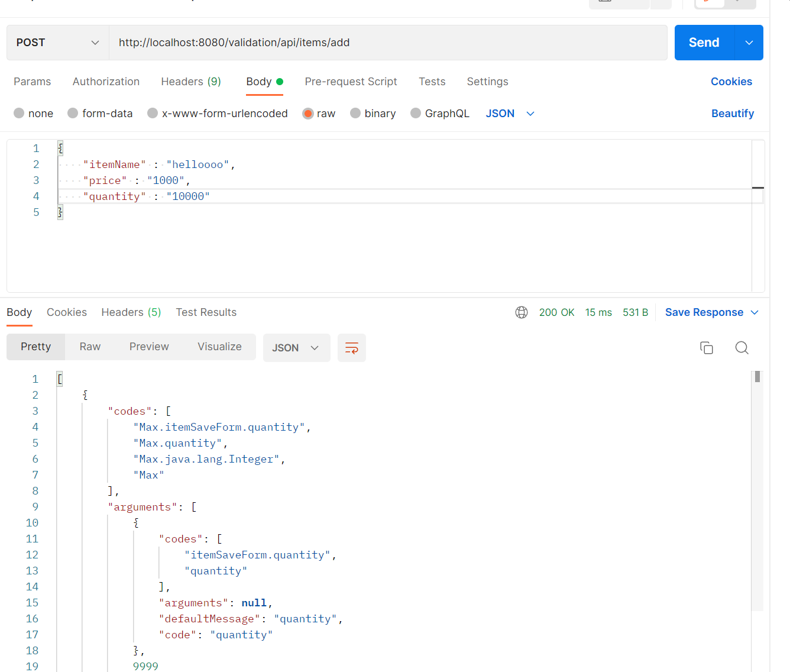Open the Test Results tab

coord(206,312)
